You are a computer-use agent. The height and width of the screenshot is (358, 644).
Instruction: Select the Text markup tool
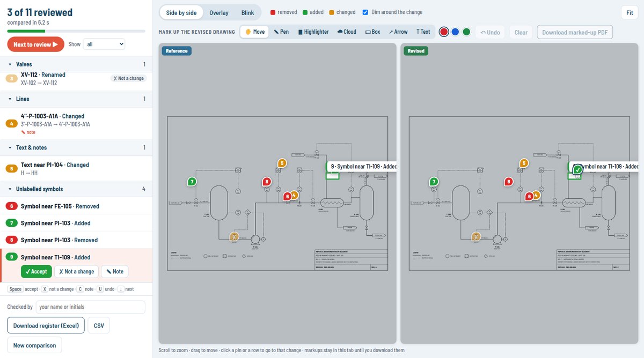point(423,32)
